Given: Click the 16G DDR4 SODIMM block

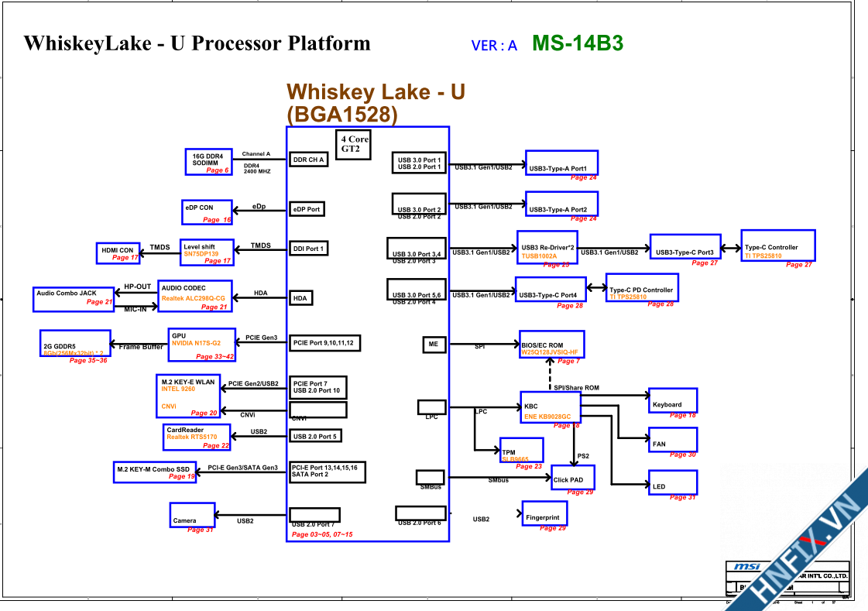Looking at the screenshot, I should [208, 160].
